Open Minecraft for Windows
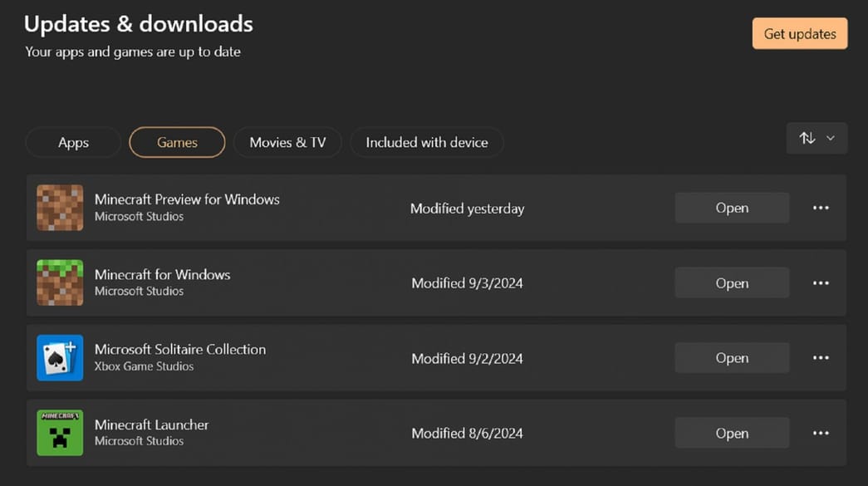The height and width of the screenshot is (486, 868). pyautogui.click(x=731, y=282)
